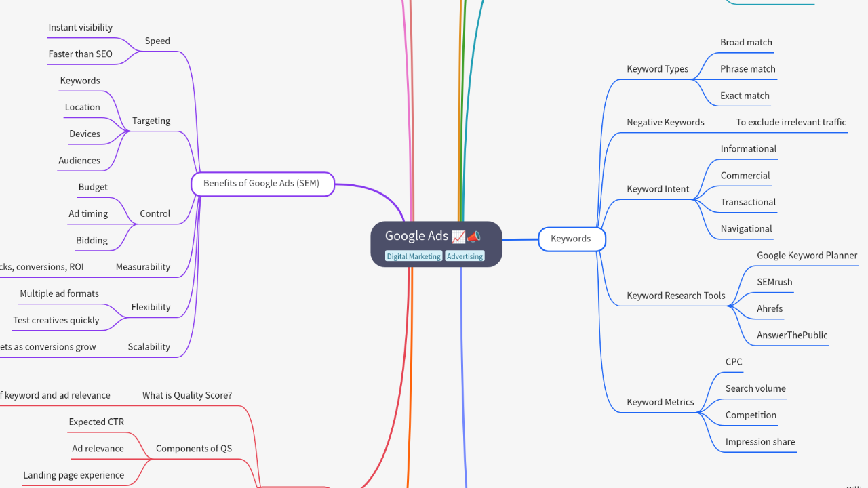Select the Landing page experience leaf
The width and height of the screenshot is (868, 488).
[x=74, y=475]
